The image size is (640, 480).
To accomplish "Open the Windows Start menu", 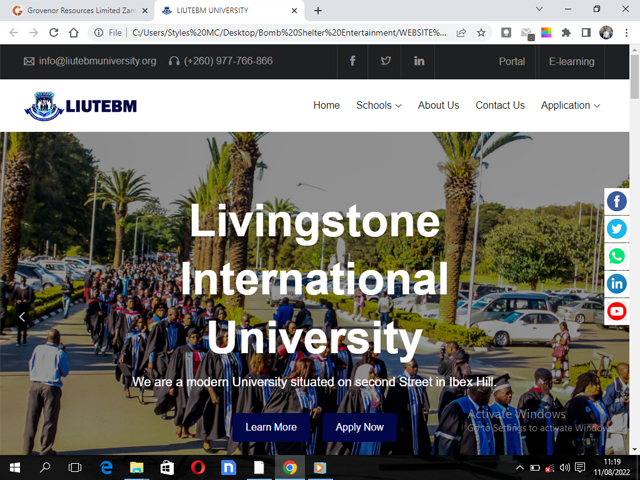I will pos(15,468).
